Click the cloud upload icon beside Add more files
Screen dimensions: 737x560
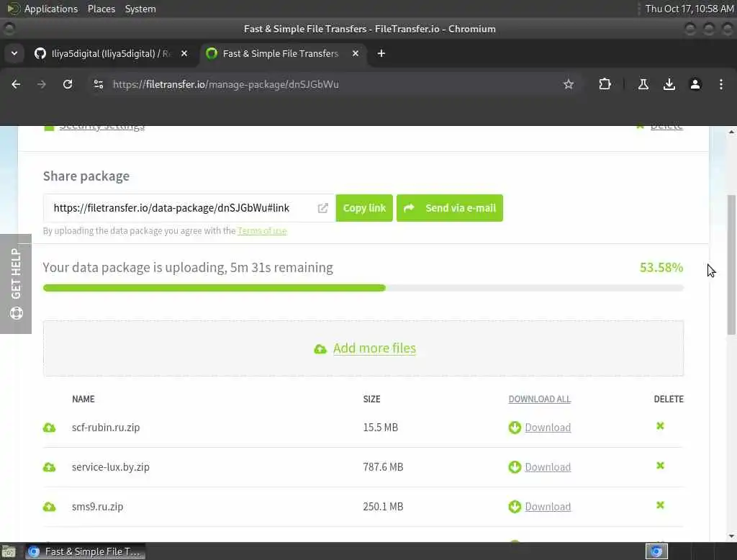pyautogui.click(x=320, y=349)
